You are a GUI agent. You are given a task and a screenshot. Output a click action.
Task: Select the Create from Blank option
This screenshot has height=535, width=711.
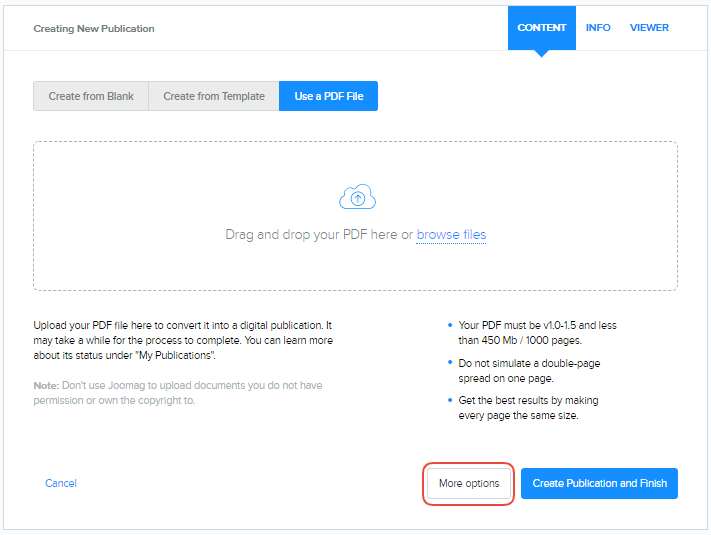[x=91, y=96]
